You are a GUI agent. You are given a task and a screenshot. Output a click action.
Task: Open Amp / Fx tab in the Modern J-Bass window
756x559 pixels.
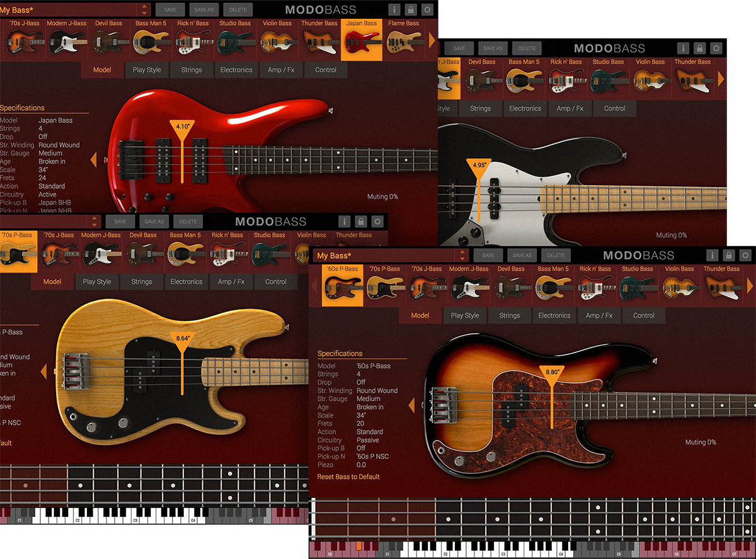570,108
